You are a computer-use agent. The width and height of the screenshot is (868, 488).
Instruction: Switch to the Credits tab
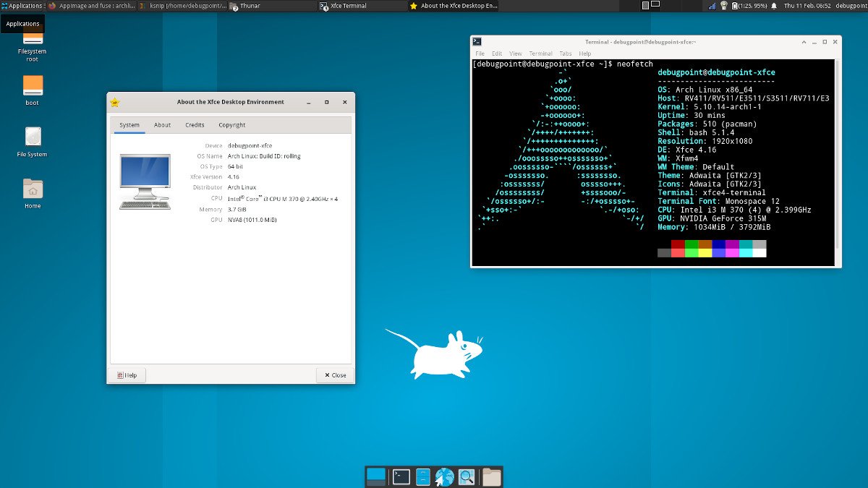(195, 125)
